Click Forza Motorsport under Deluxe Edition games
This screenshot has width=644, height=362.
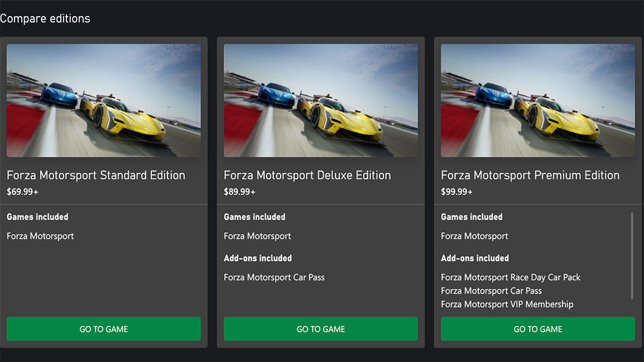pyautogui.click(x=257, y=236)
